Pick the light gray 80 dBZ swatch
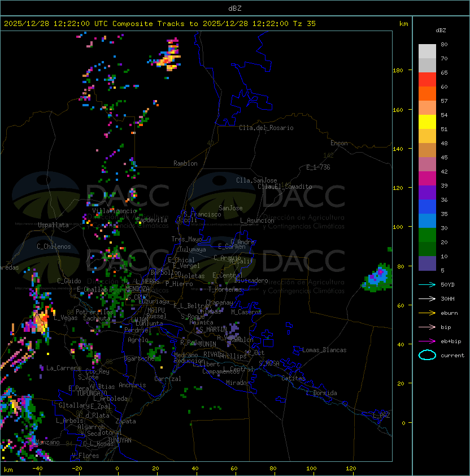The height and width of the screenshot is (476, 470). (x=427, y=51)
